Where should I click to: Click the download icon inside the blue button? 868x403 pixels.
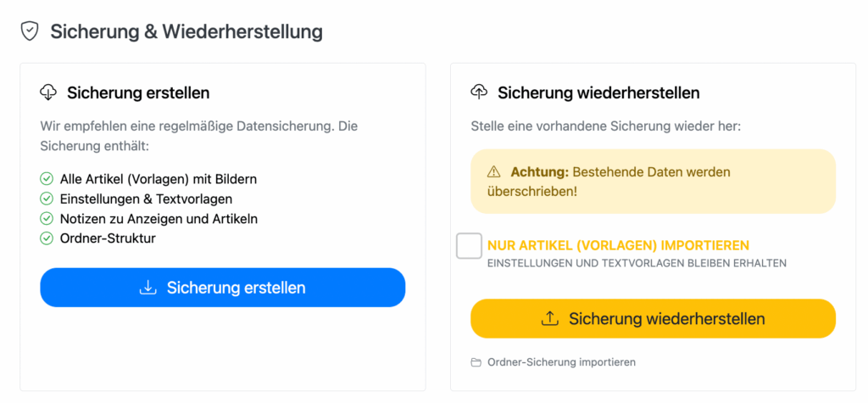[x=148, y=288]
